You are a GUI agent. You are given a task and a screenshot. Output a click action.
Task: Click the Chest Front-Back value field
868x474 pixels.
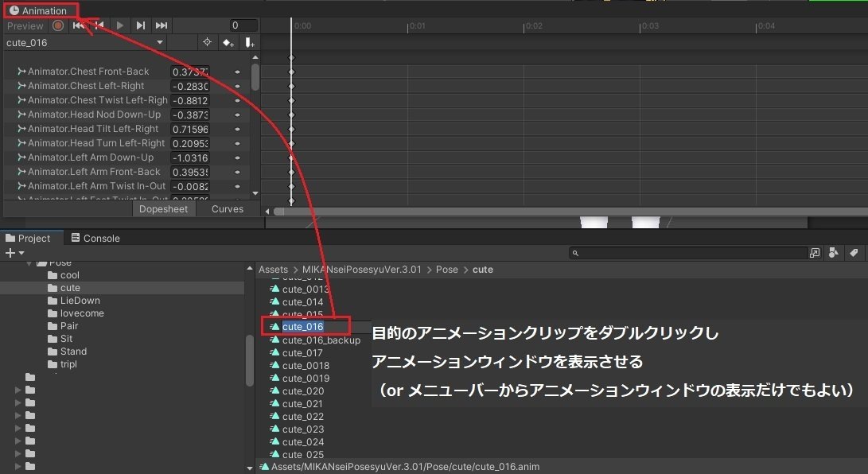point(190,72)
